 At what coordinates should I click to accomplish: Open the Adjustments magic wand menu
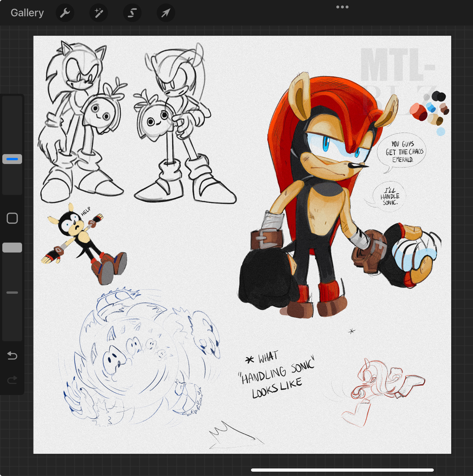tap(98, 13)
